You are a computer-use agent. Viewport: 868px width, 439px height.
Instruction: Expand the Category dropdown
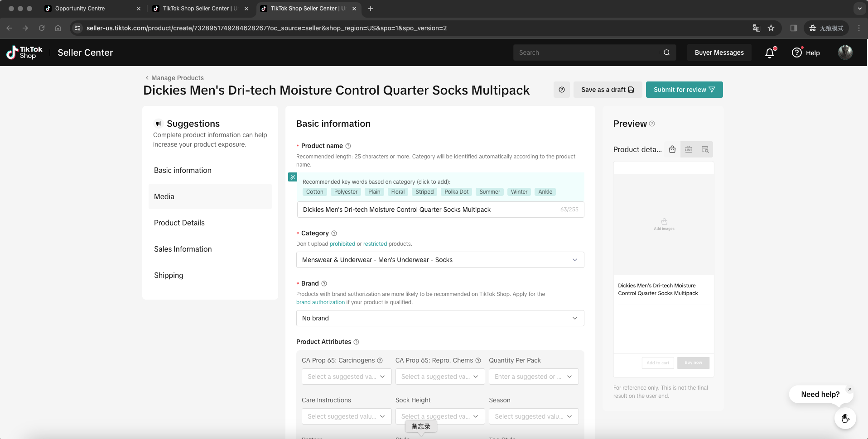coord(440,260)
